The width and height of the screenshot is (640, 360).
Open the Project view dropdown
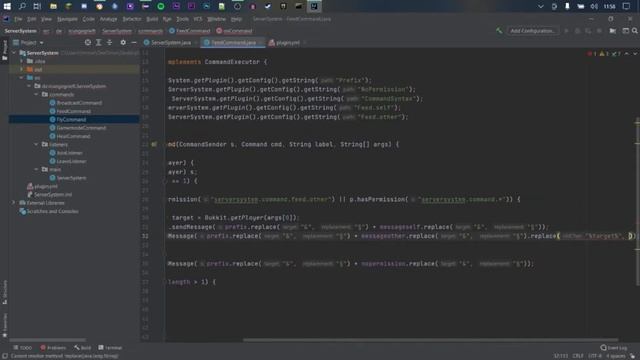pos(28,42)
